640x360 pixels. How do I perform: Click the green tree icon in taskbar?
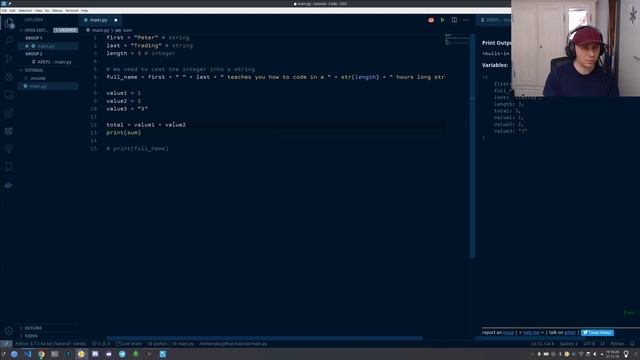click(x=136, y=354)
